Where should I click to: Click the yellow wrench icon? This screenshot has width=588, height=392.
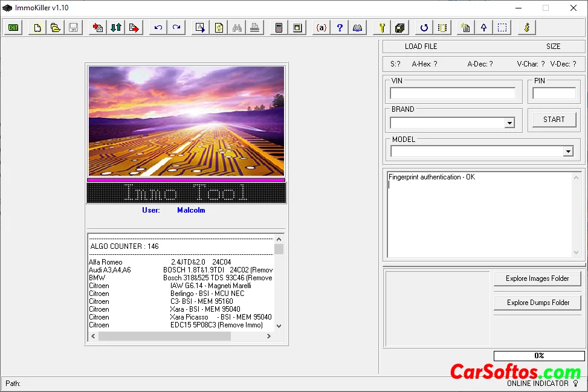click(x=381, y=28)
